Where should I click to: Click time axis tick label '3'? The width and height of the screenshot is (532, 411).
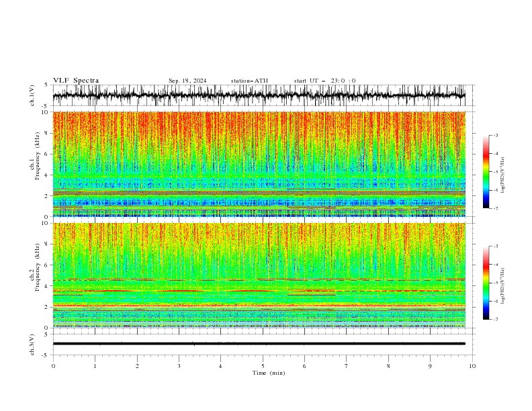coord(179,366)
